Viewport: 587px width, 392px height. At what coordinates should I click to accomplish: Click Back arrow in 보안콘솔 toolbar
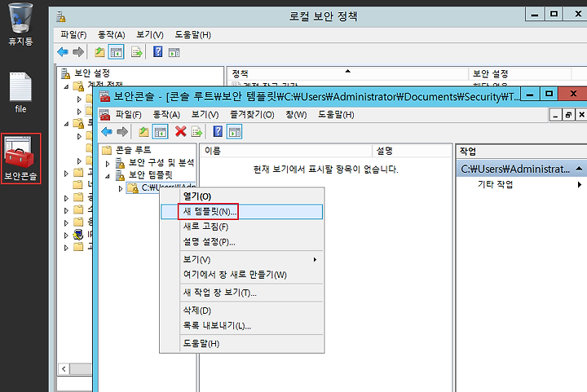[107, 132]
